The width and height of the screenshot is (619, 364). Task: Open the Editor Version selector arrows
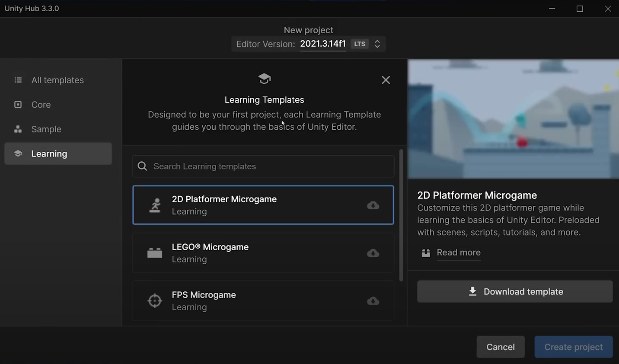point(377,44)
